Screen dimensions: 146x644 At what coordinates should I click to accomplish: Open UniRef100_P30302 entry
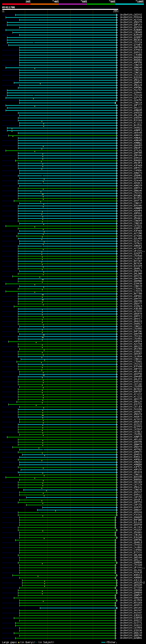click(x=131, y=515)
